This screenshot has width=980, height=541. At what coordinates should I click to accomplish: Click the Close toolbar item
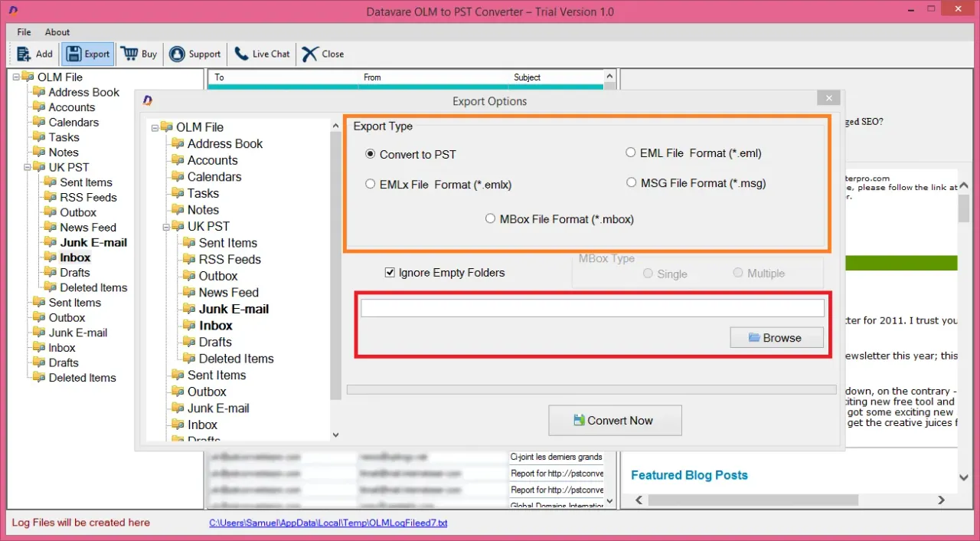(322, 54)
